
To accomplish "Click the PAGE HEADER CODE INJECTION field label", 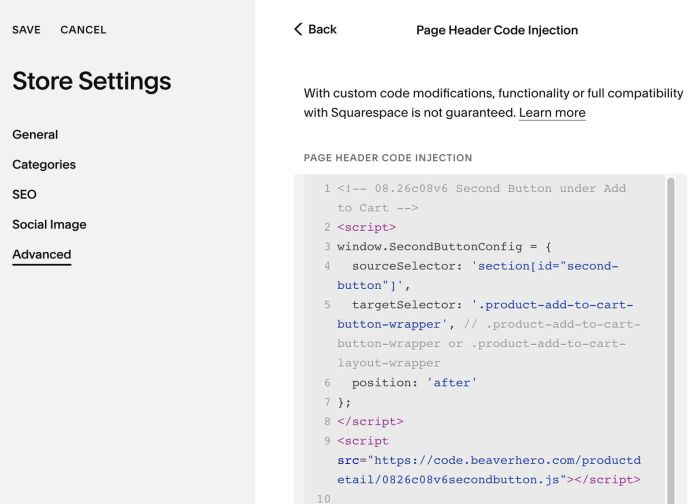I will 388,158.
